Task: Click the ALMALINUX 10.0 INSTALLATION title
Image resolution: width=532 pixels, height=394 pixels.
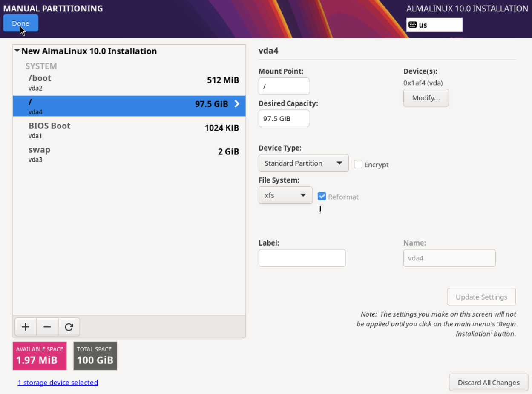Action: 467,9
